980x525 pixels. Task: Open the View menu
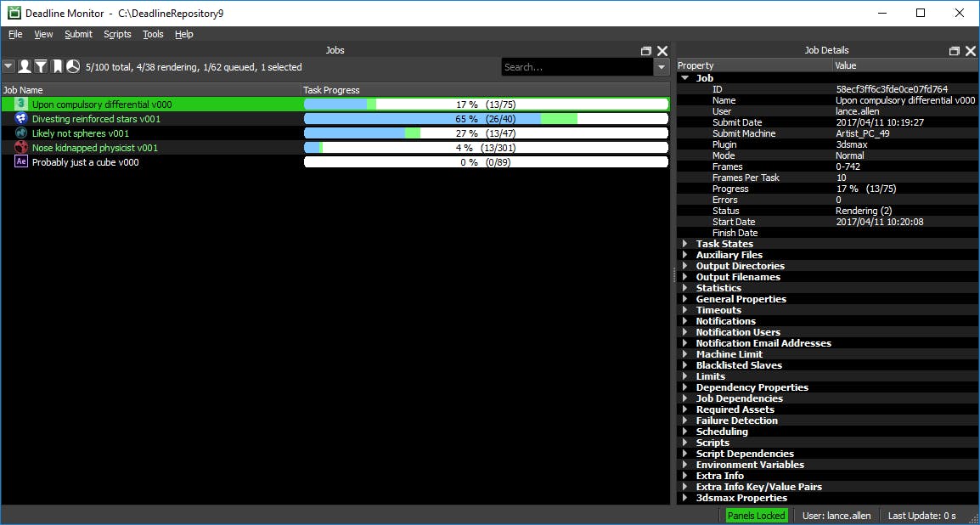[44, 34]
